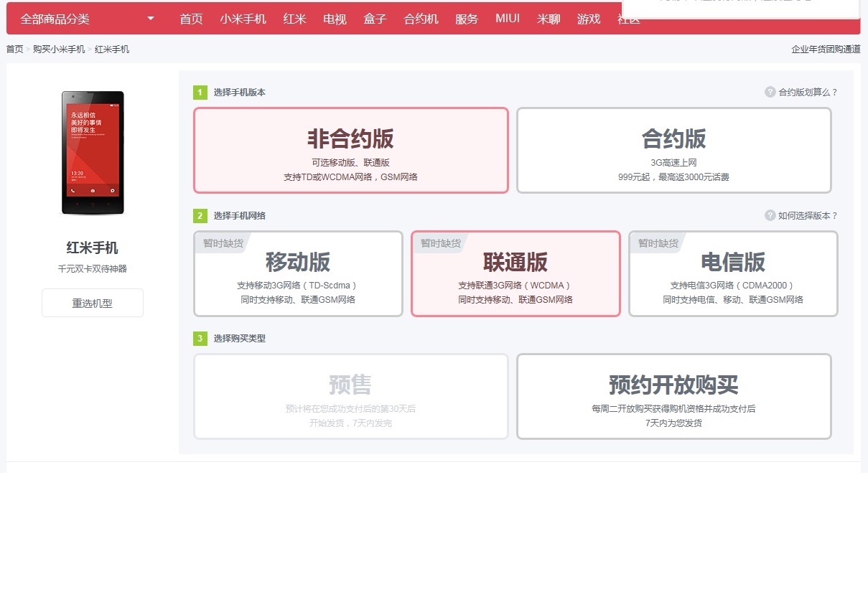Select 游戏 in the navigation bar
Viewport: 868px width, 597px height.
[x=589, y=19]
